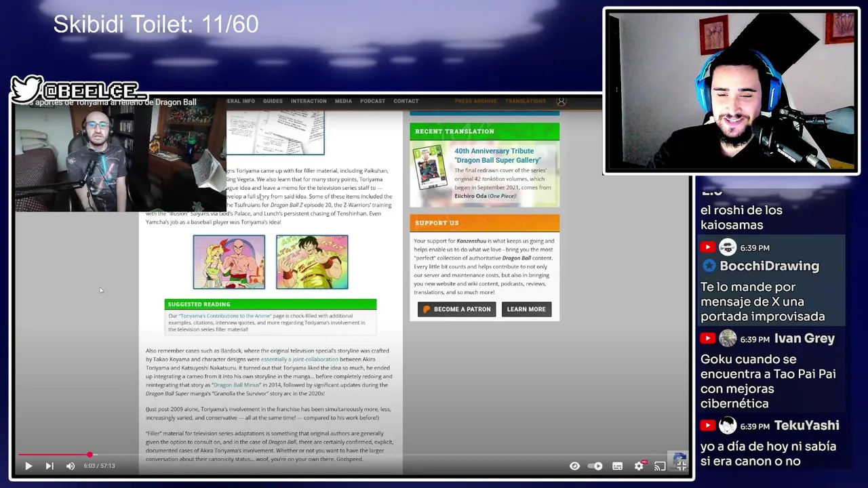Play the video with the play button
Image resolution: width=868 pixels, height=488 pixels.
(x=28, y=466)
